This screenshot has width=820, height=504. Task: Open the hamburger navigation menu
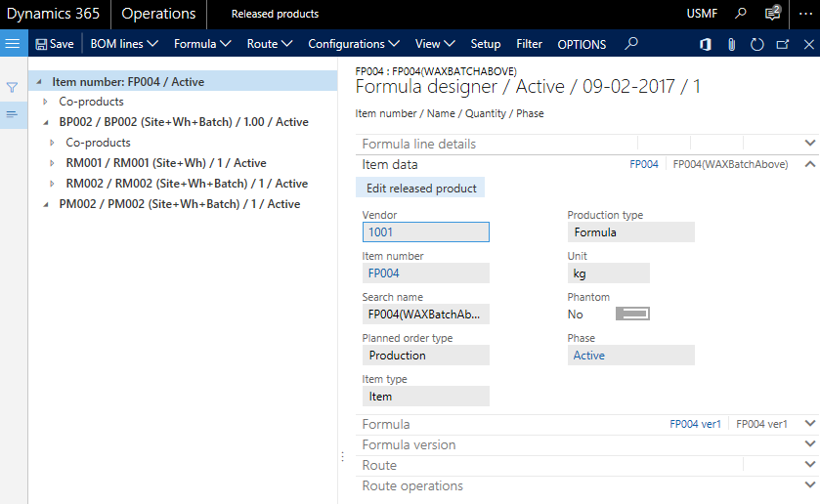13,44
